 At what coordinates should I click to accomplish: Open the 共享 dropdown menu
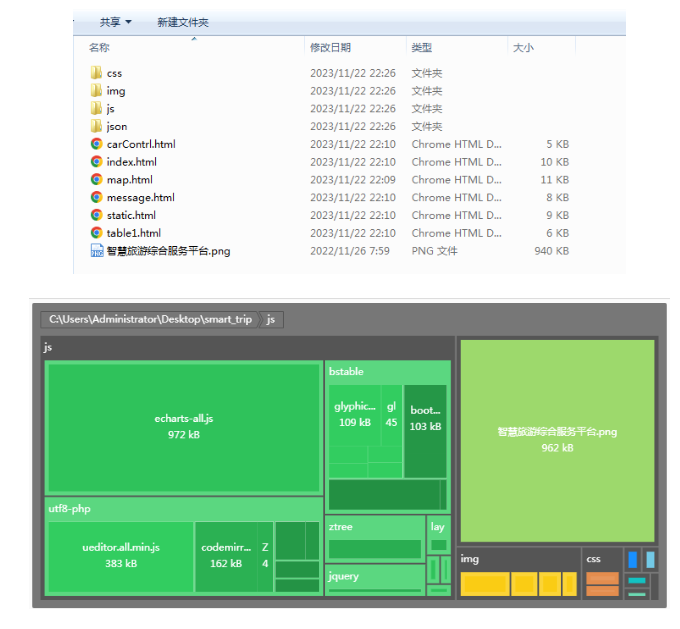pos(115,22)
